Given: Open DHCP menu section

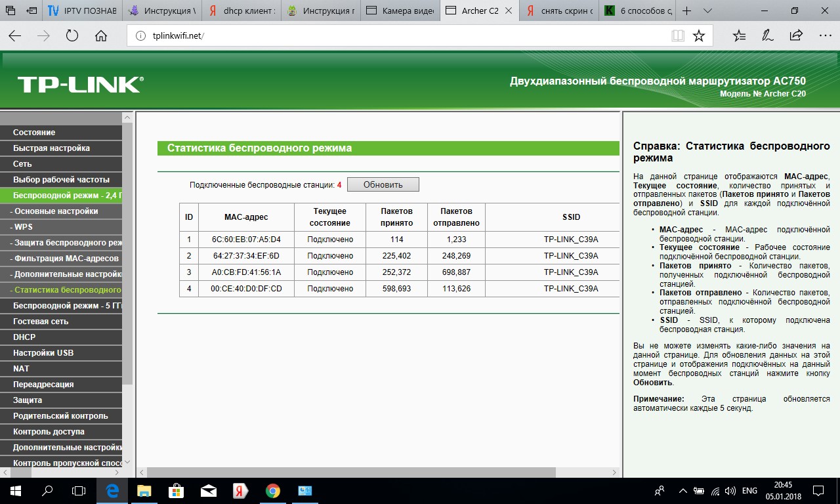Looking at the screenshot, I should 24,337.
